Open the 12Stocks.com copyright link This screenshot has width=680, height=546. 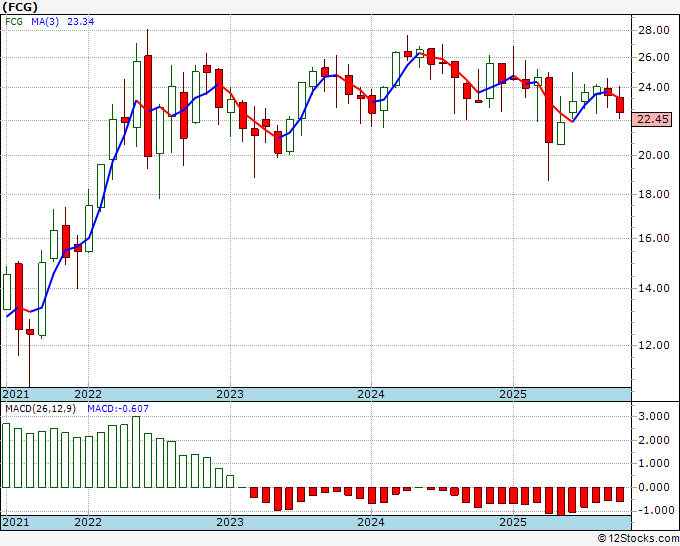638,539
